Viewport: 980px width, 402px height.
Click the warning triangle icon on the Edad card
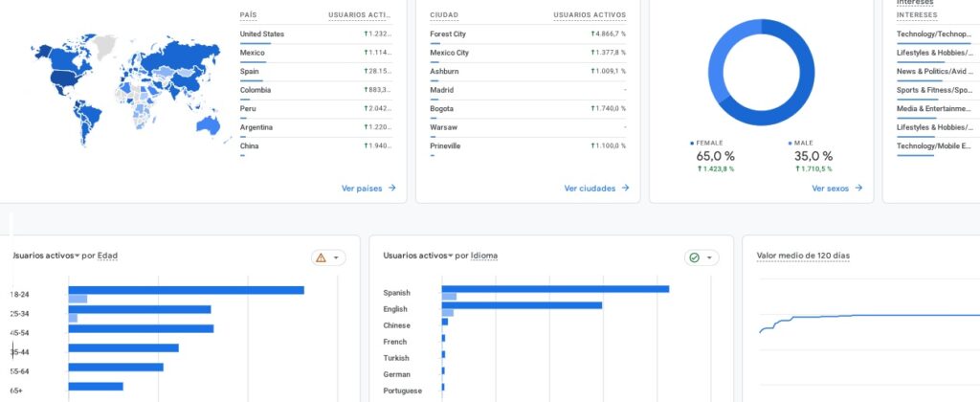[321, 257]
